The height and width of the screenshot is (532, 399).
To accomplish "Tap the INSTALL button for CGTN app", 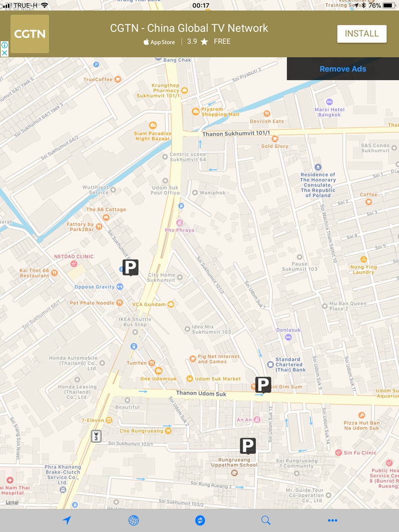I will click(x=362, y=34).
